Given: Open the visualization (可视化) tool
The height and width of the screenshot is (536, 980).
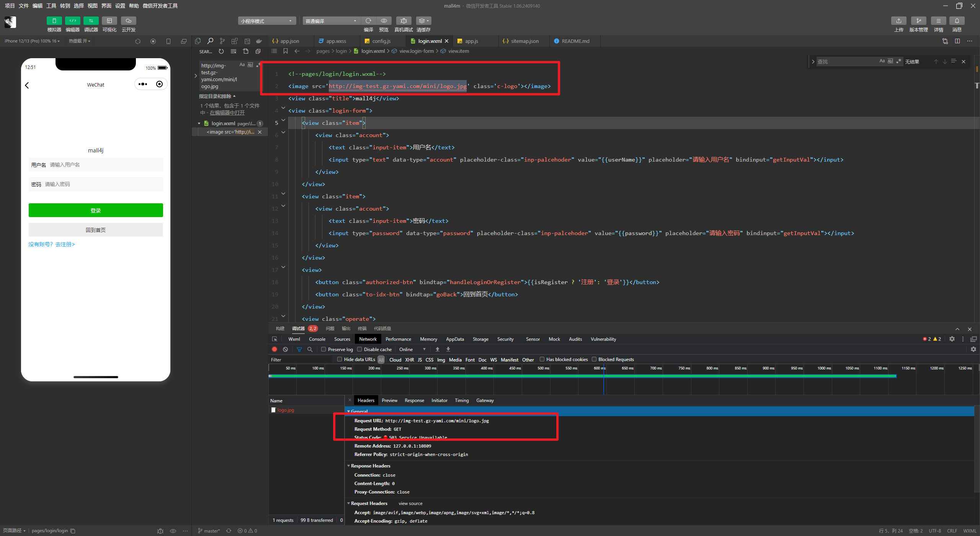Looking at the screenshot, I should click(x=109, y=21).
